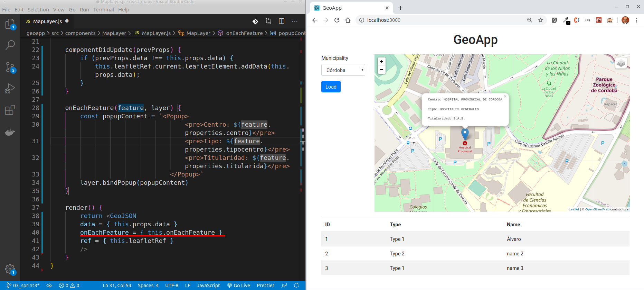
Task: Click the Manage gear icon
Action: (x=10, y=269)
